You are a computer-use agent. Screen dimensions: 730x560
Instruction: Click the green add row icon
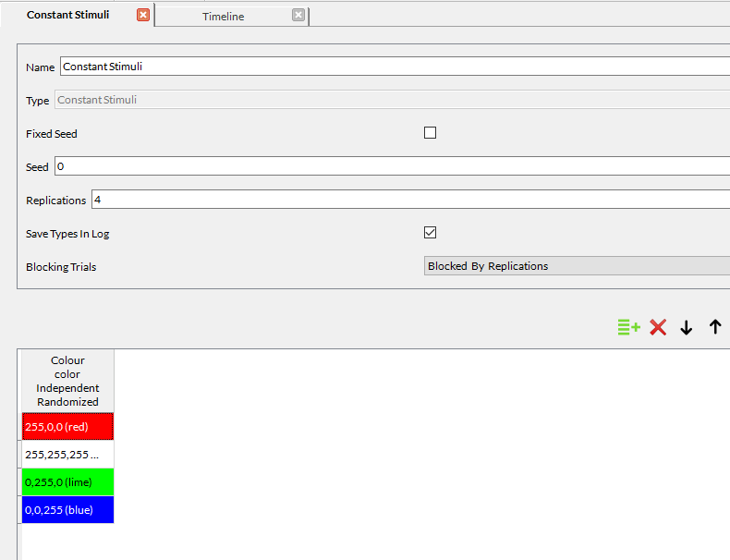pyautogui.click(x=629, y=327)
